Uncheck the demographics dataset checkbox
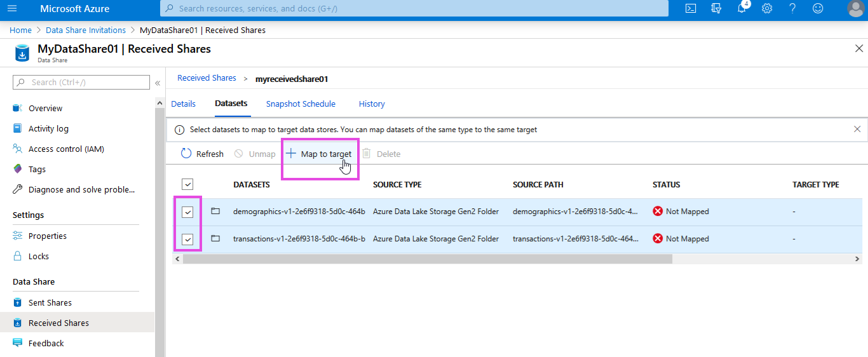 187,212
